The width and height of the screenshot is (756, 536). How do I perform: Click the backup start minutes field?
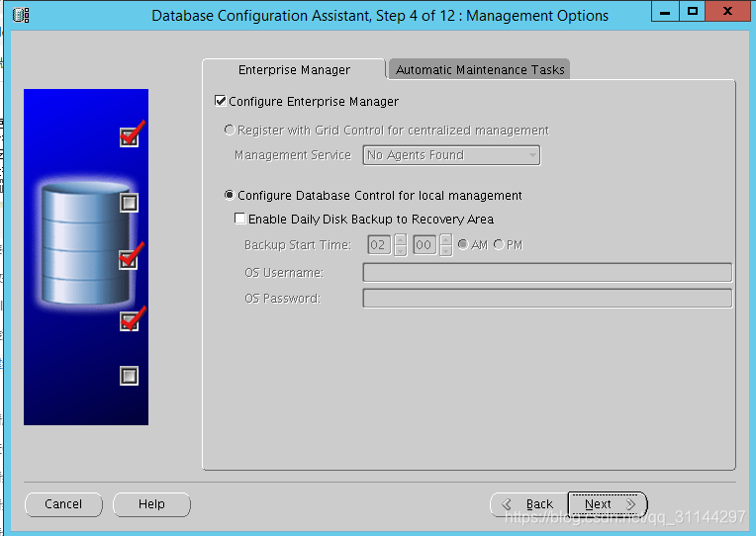425,245
